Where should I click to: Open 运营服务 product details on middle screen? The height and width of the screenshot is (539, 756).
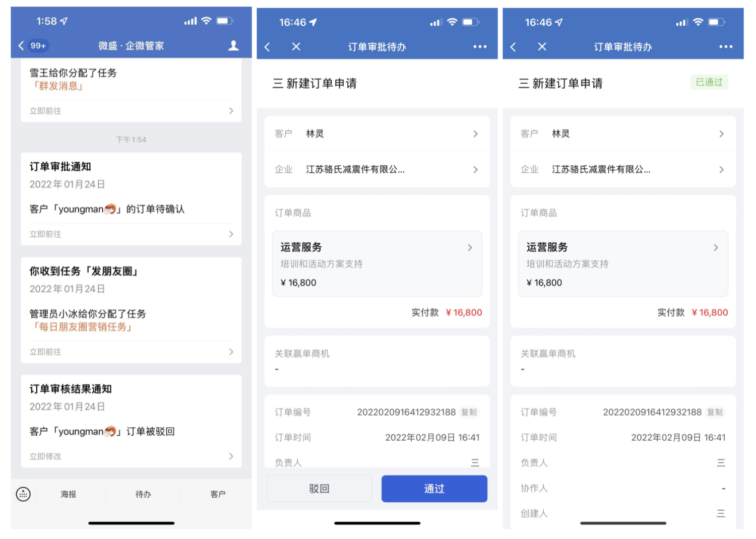tap(377, 263)
